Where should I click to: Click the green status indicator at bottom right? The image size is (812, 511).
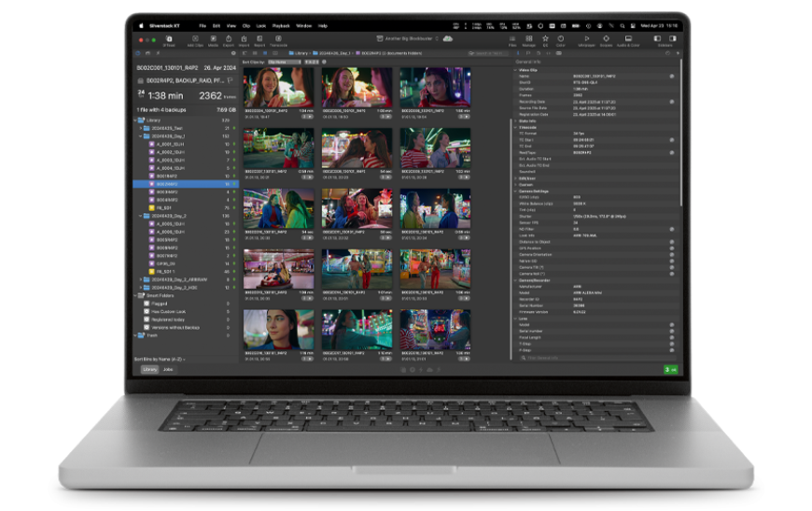[671, 370]
